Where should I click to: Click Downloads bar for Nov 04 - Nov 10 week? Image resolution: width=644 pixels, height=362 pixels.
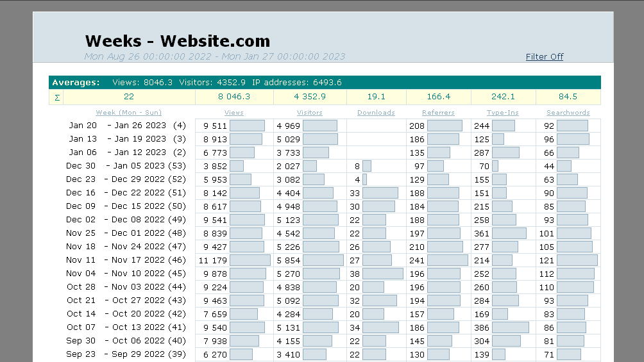(382, 274)
